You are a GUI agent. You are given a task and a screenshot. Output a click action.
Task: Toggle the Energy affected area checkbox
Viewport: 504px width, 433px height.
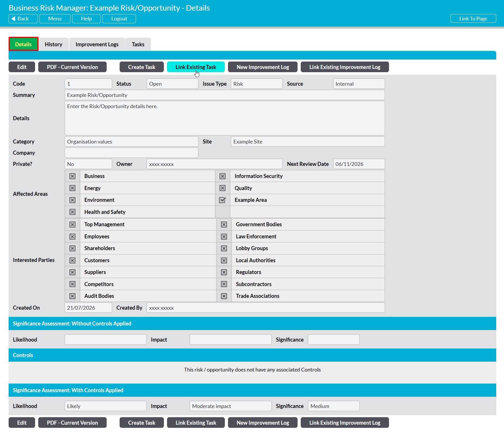[x=72, y=188]
